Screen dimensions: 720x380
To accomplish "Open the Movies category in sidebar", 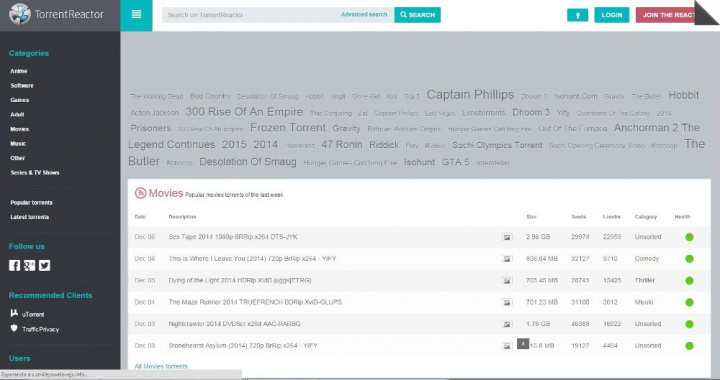I will click(x=20, y=129).
